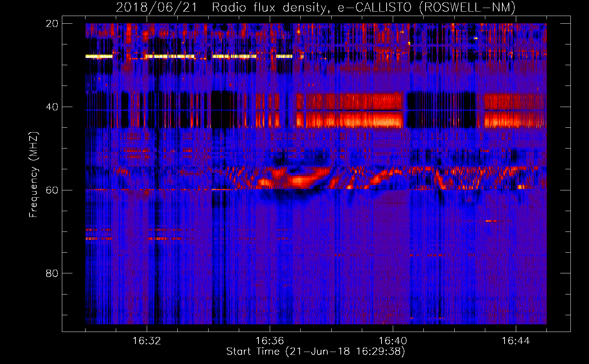The width and height of the screenshot is (589, 364).
Task: Click the 16:44 time tick label
Action: (x=516, y=341)
